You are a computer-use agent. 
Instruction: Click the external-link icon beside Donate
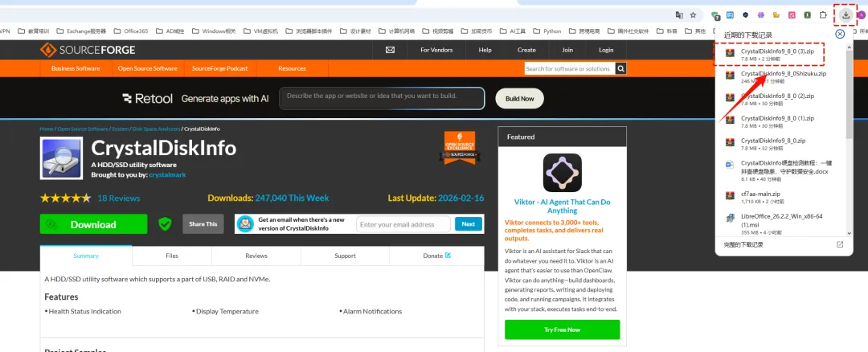pos(448,255)
